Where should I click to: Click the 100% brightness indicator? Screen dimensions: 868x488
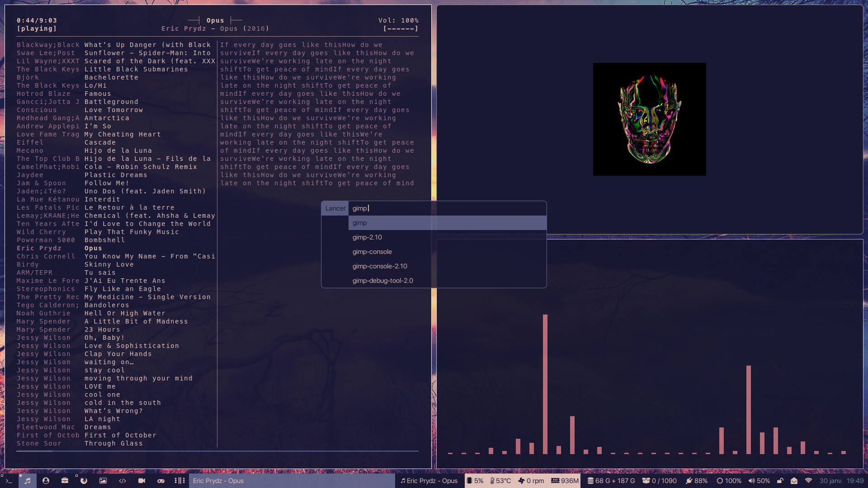729,481
